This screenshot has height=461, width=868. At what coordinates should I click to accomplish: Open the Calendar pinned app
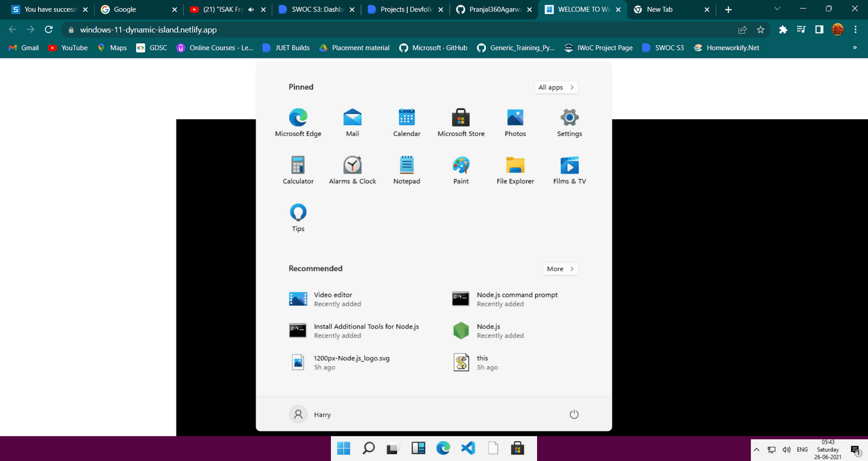pos(407,122)
